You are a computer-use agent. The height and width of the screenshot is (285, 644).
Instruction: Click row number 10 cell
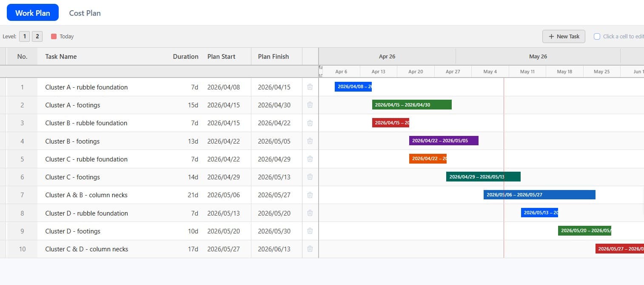click(22, 249)
